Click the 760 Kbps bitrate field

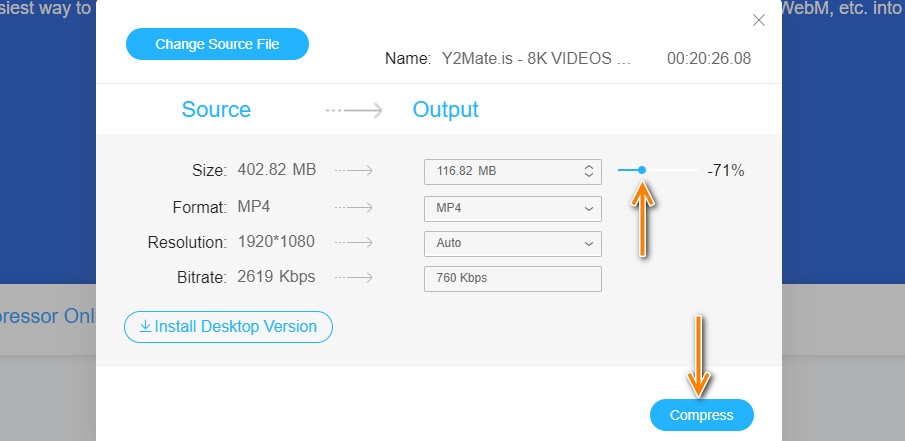tap(512, 278)
